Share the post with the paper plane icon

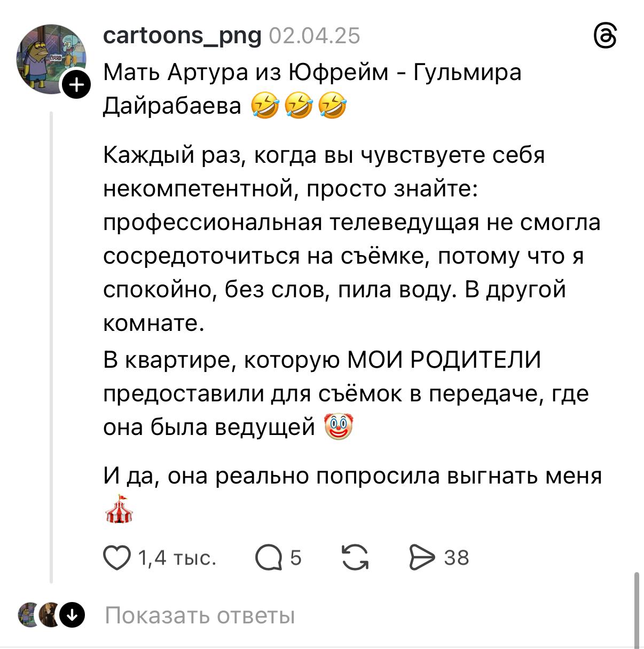pyautogui.click(x=422, y=558)
